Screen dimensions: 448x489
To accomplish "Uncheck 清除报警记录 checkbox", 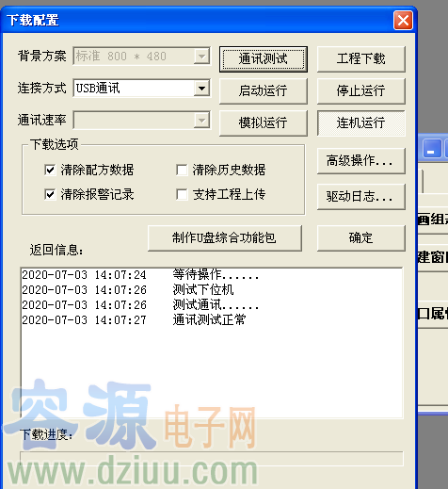I will pos(50,194).
